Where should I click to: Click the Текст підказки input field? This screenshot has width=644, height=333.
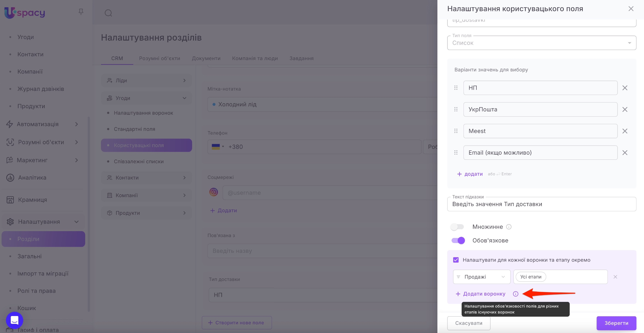pos(541,204)
